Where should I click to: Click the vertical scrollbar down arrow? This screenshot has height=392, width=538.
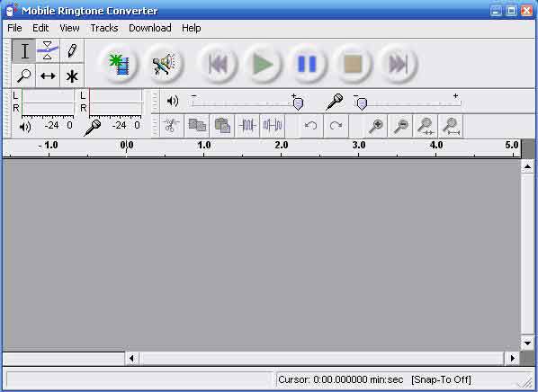point(527,343)
